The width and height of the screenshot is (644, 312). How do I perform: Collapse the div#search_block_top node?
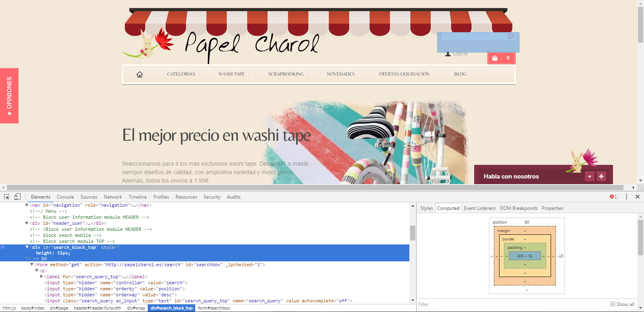(x=27, y=247)
